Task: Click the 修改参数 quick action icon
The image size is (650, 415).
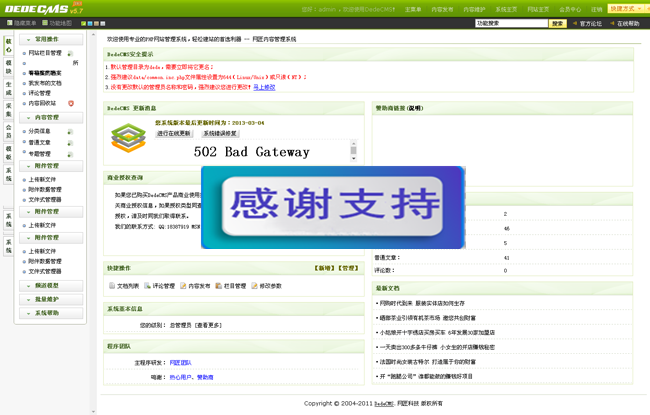Action: 254,286
